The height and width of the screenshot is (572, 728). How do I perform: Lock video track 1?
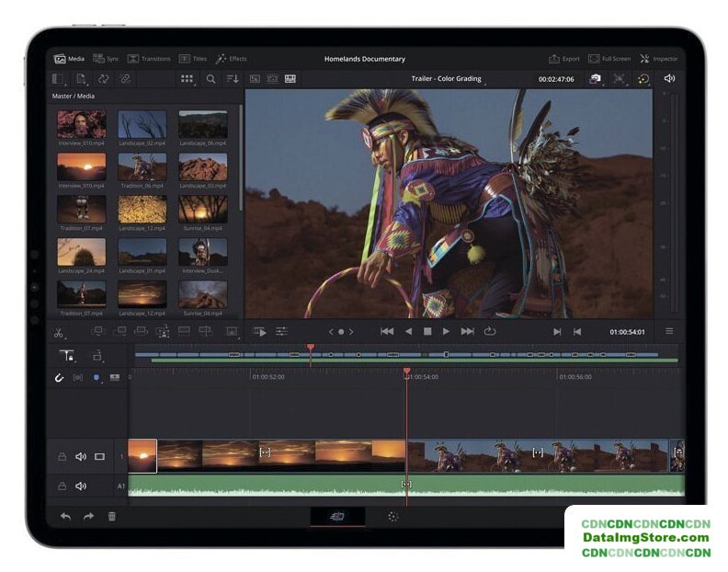pos(62,456)
